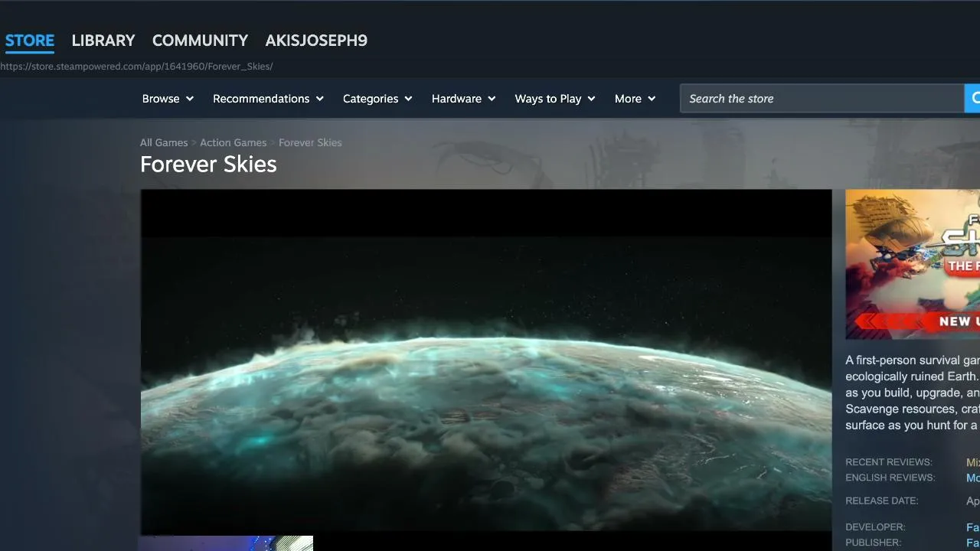Click the blue search magnifier button
980x551 pixels.
pos(972,99)
